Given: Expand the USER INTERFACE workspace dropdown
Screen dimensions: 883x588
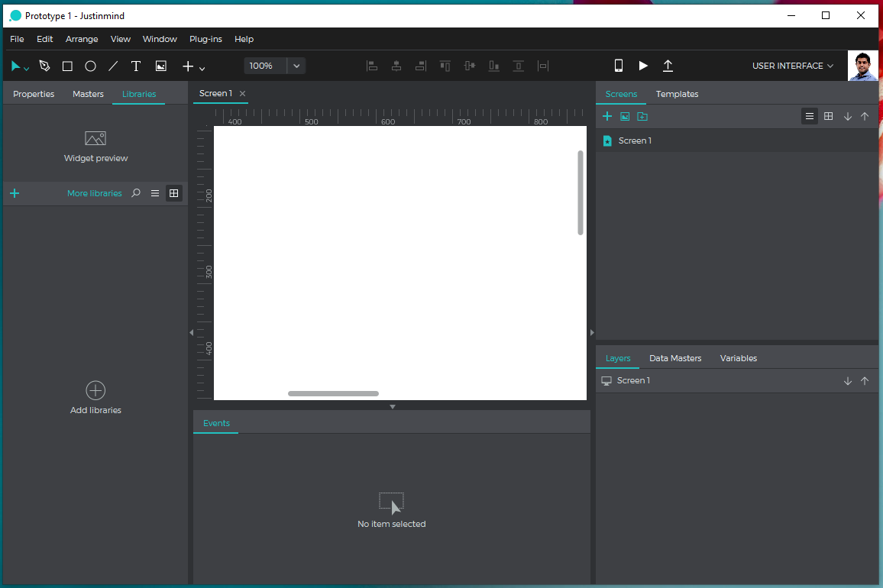Looking at the screenshot, I should [792, 66].
